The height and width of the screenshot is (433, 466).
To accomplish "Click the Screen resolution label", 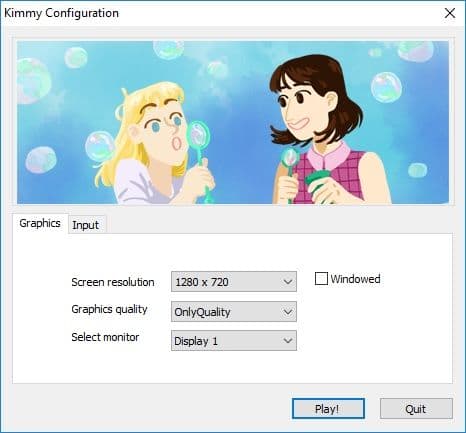I will [113, 282].
